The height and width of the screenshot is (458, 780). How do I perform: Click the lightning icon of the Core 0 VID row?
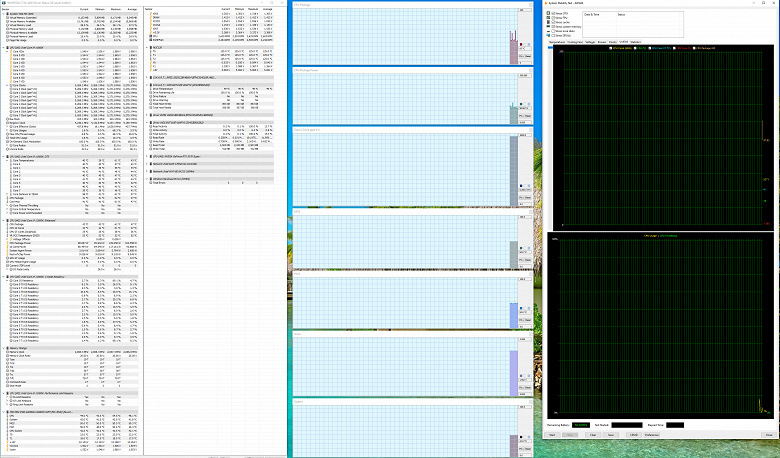point(11,55)
